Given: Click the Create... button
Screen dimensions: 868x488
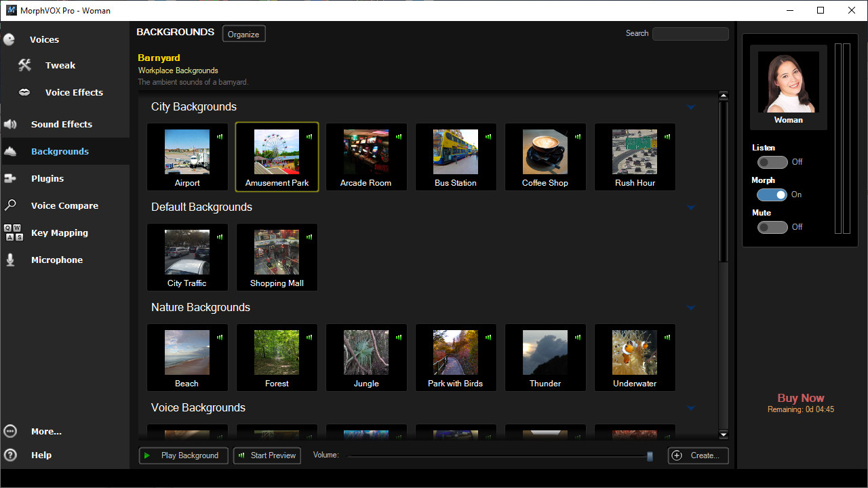Looking at the screenshot, I should [x=698, y=455].
